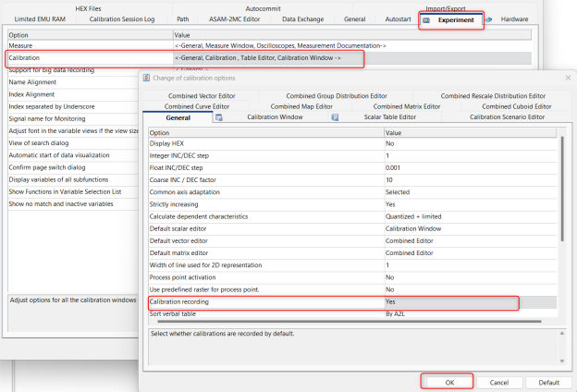Open the ASAM-2MC Editor tab
The image size is (577, 392).
click(x=235, y=19)
